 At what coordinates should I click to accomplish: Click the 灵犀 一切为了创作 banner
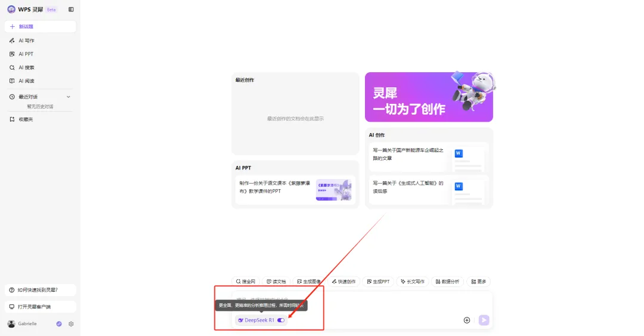click(x=429, y=97)
